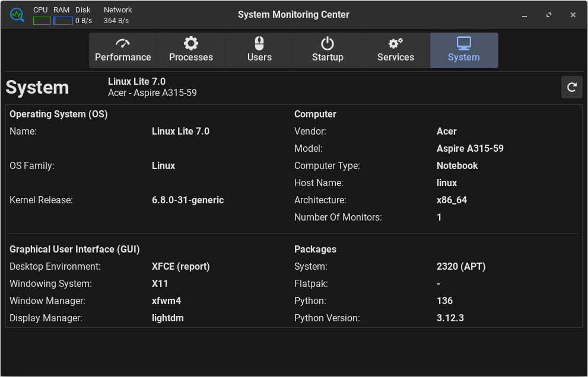Minimize the System Monitoring Center window

point(525,15)
